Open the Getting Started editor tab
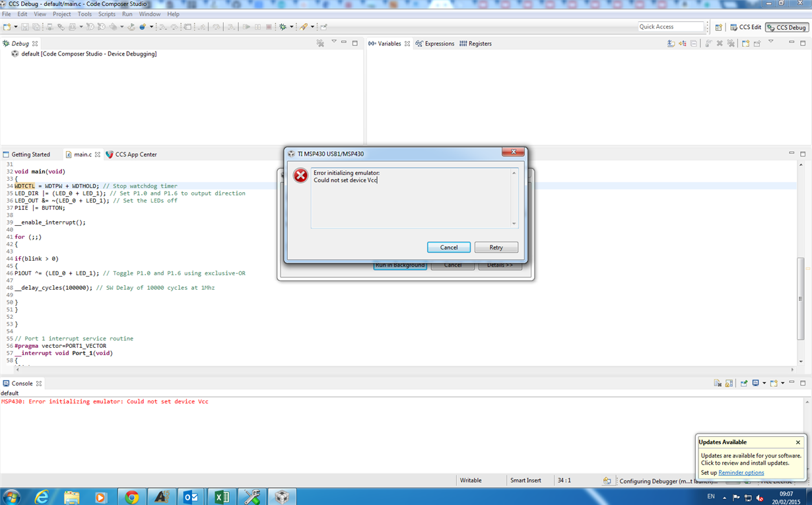The width and height of the screenshot is (812, 505). click(x=26, y=154)
